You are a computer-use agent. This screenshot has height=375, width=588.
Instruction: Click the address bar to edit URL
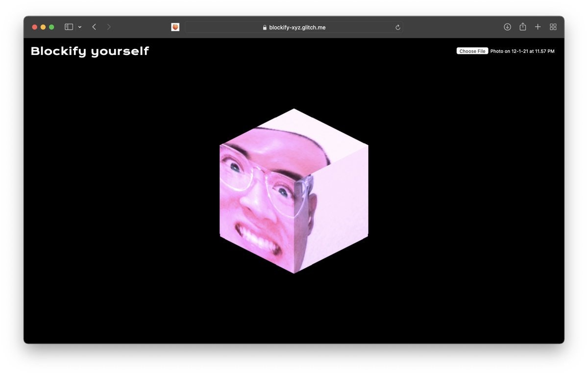coord(318,27)
